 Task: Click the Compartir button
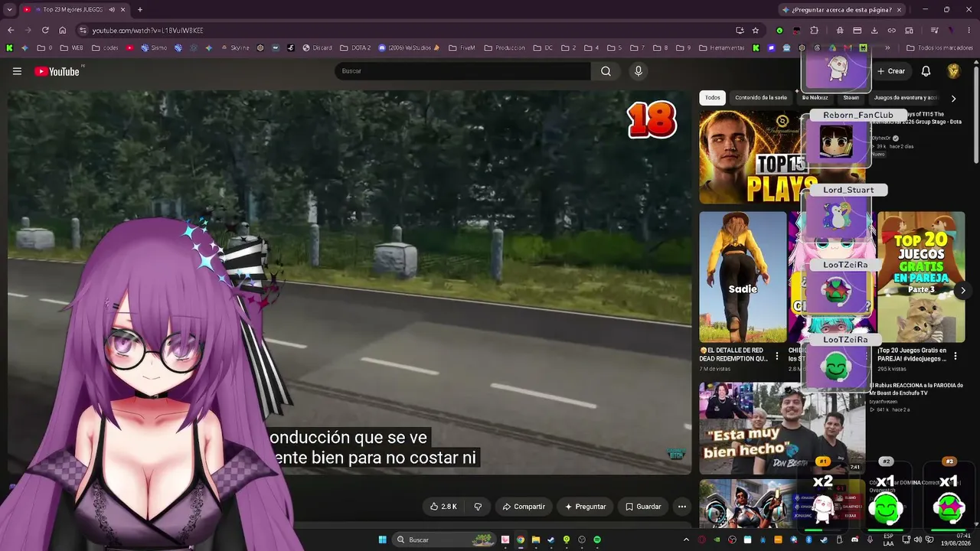coord(524,507)
